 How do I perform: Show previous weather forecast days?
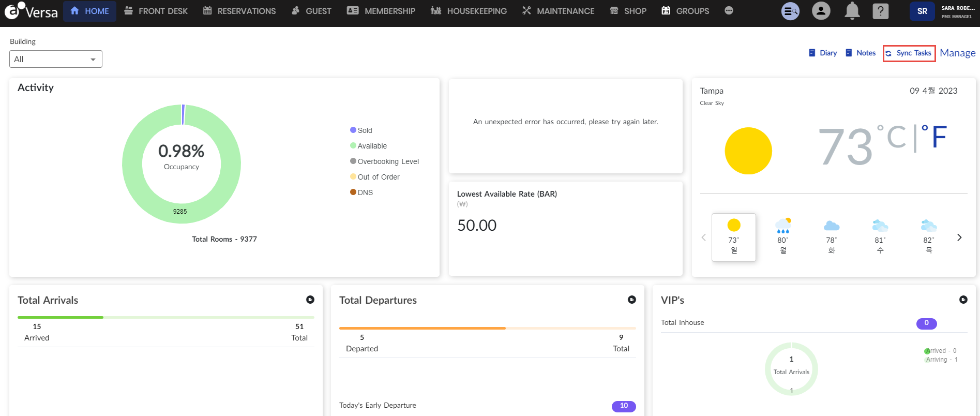tap(703, 237)
